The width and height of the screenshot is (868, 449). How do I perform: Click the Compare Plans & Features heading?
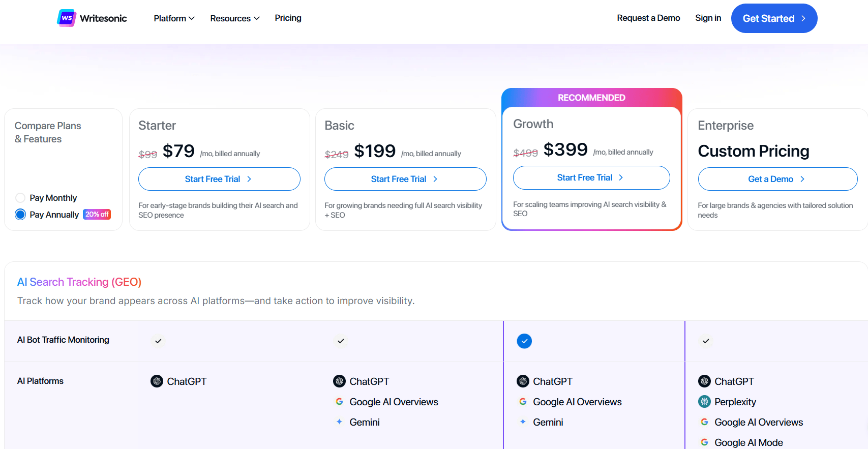48,132
